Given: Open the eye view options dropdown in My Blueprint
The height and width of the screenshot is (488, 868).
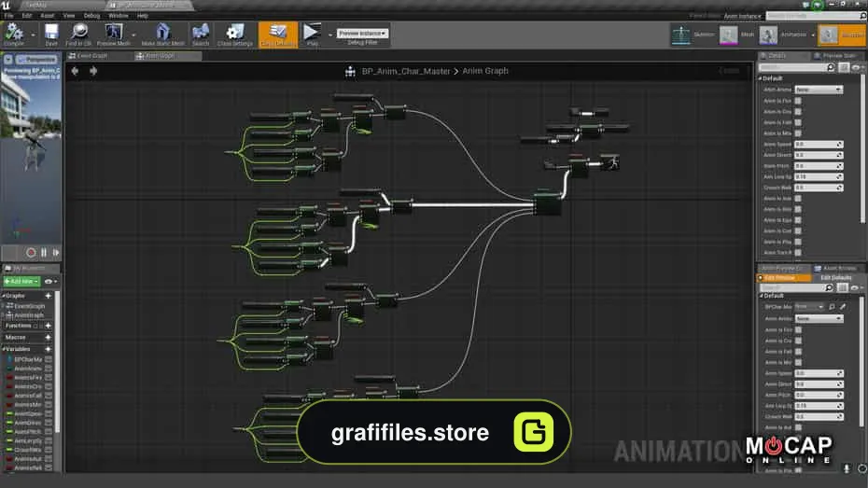Looking at the screenshot, I should click(51, 282).
